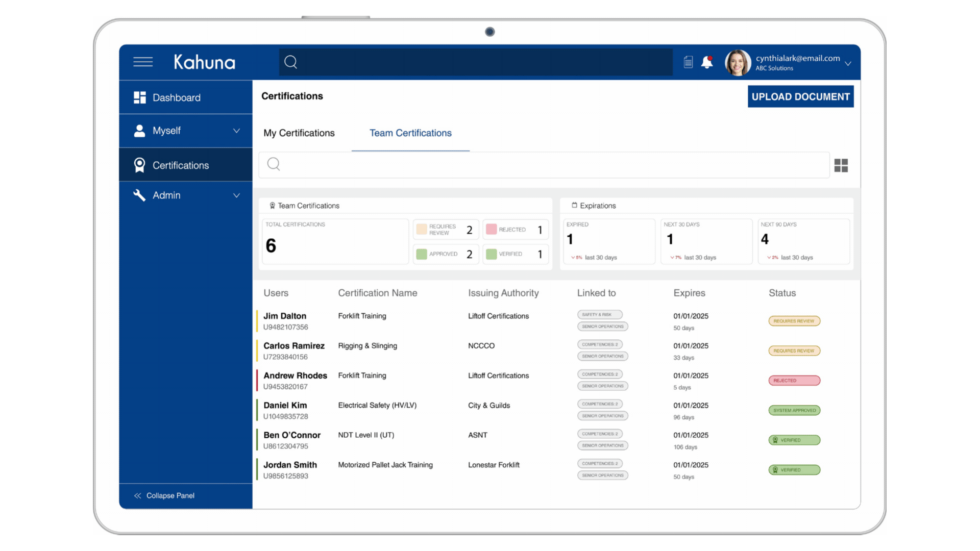Click Ben O'Connor's Verified badge icon
Image resolution: width=980 pixels, height=551 pixels.
[x=775, y=440]
